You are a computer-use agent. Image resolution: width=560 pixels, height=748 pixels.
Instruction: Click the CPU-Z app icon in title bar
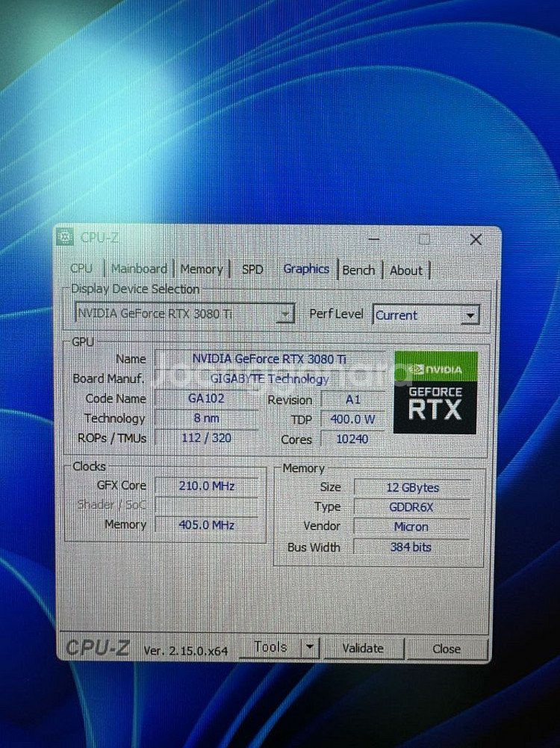coord(65,237)
